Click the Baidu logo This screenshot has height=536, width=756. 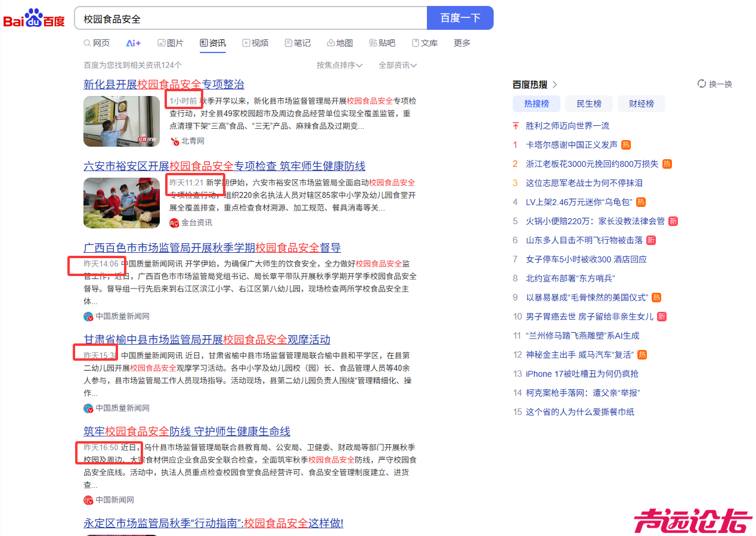[34, 18]
